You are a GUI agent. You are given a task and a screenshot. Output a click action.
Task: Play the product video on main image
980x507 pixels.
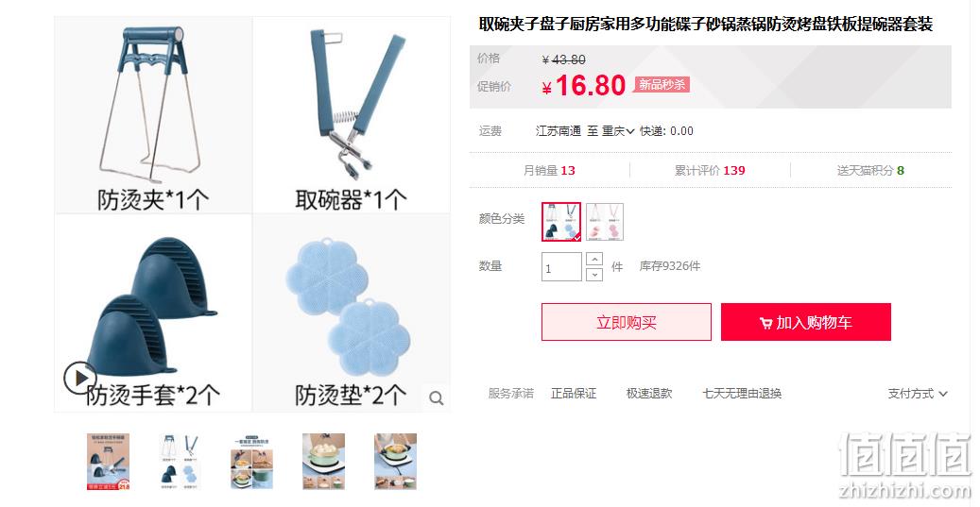pyautogui.click(x=80, y=378)
